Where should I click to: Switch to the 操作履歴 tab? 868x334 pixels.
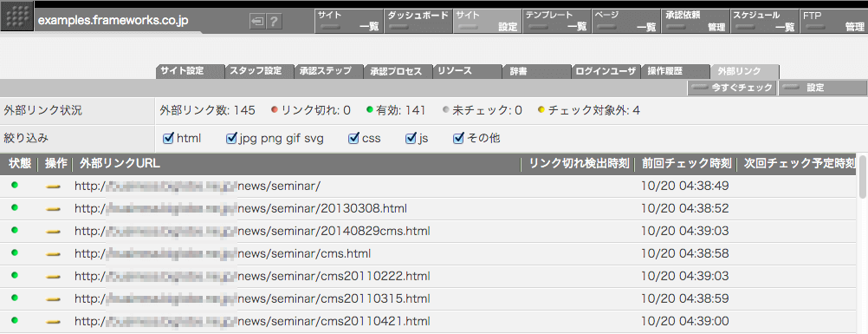675,71
